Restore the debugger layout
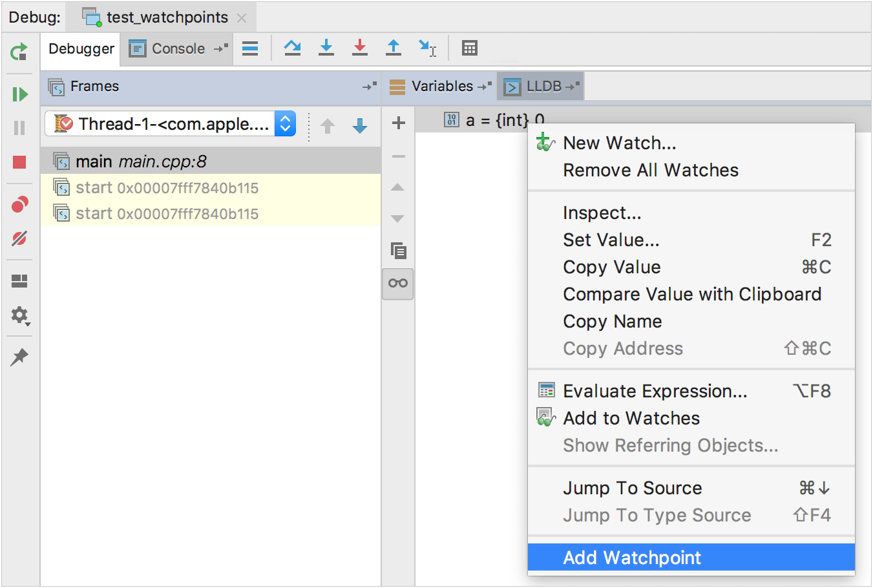 click(19, 281)
